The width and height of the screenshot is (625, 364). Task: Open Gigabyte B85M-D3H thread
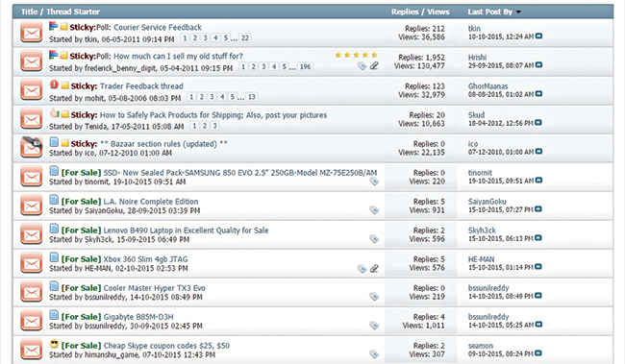pos(138,317)
